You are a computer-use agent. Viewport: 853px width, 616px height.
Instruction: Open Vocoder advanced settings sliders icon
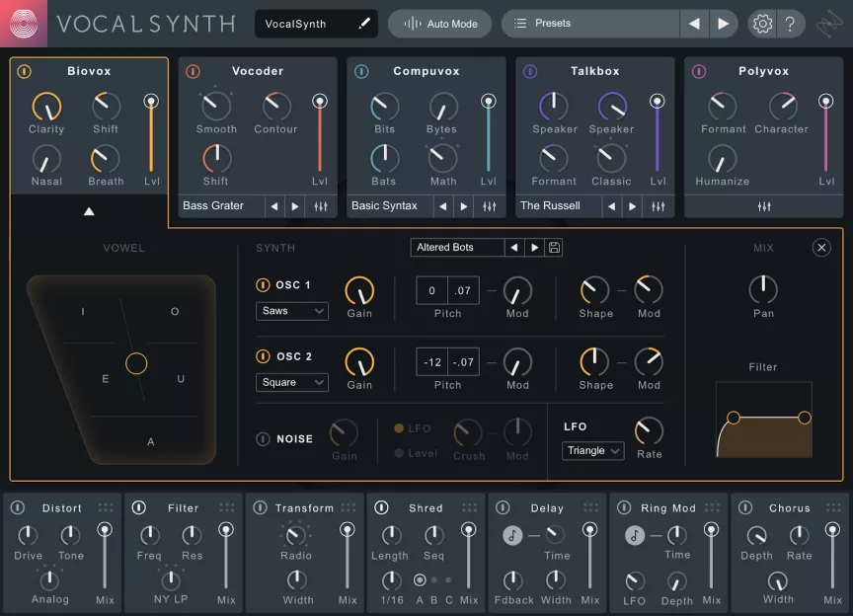(x=321, y=206)
